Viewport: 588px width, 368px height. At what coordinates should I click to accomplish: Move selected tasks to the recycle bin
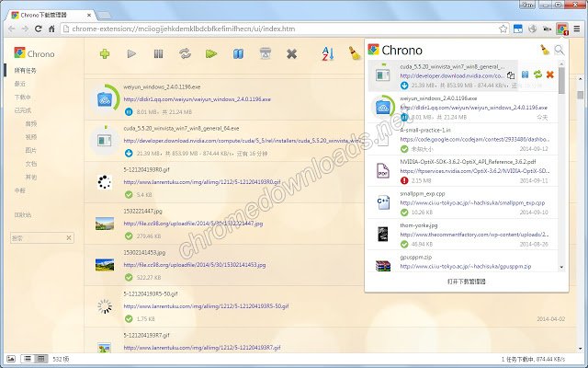point(266,53)
